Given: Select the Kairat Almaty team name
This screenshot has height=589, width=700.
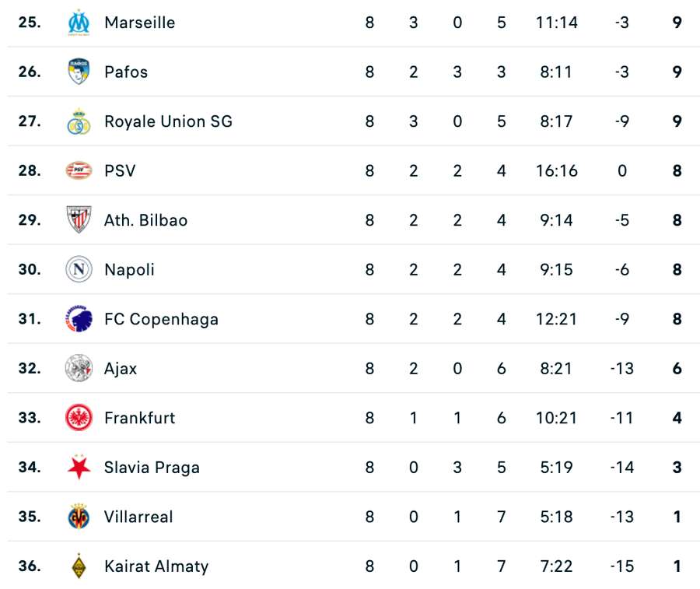Looking at the screenshot, I should (156, 566).
